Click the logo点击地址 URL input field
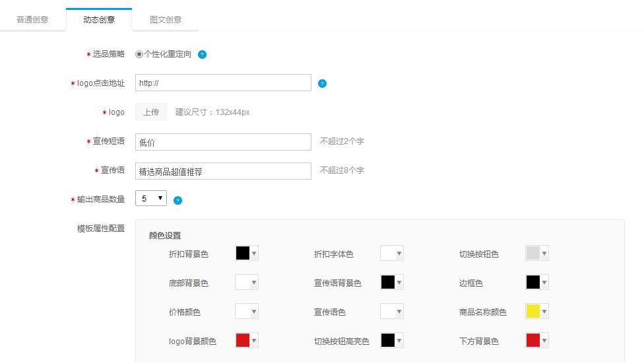The width and height of the screenshot is (644, 362). pos(223,83)
